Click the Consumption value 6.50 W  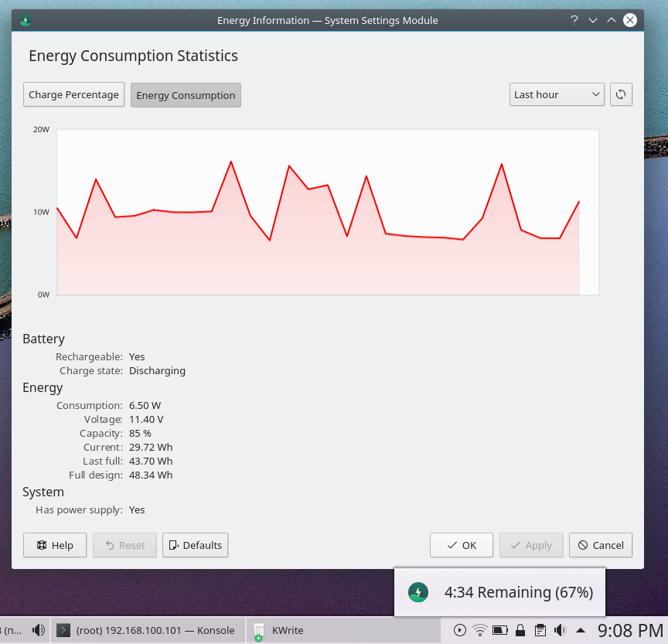[145, 405]
